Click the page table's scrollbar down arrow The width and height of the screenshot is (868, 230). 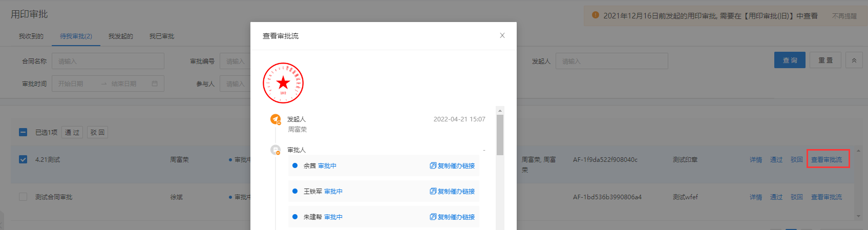click(x=859, y=216)
